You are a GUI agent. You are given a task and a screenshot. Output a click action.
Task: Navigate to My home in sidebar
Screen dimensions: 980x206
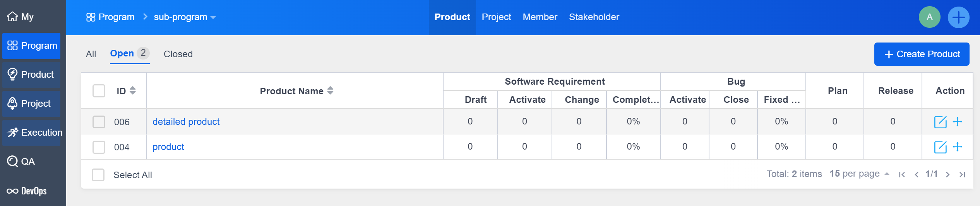[21, 17]
